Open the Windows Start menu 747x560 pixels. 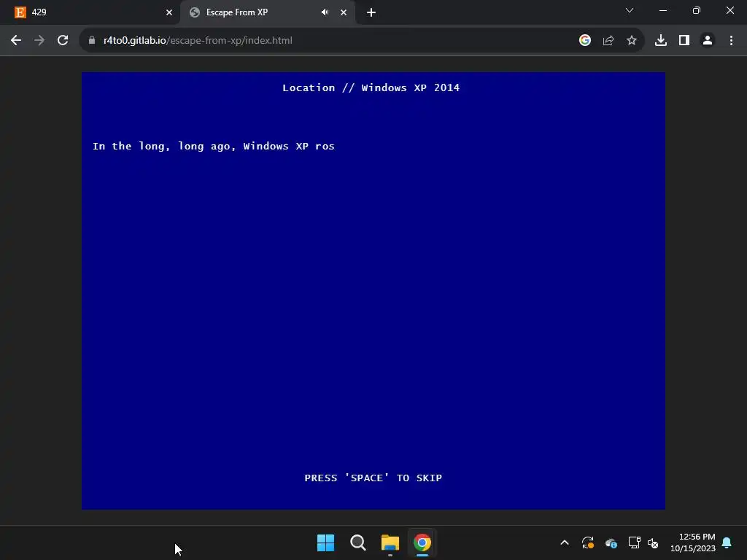[x=326, y=542]
